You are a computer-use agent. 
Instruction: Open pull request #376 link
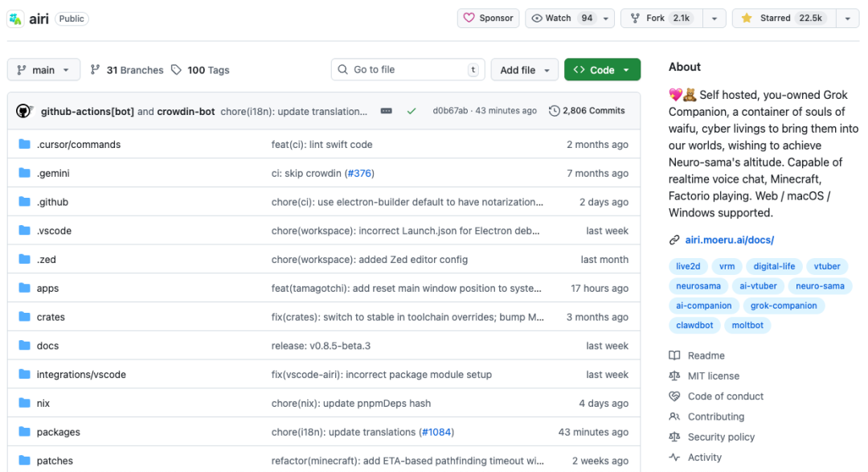[x=359, y=174]
